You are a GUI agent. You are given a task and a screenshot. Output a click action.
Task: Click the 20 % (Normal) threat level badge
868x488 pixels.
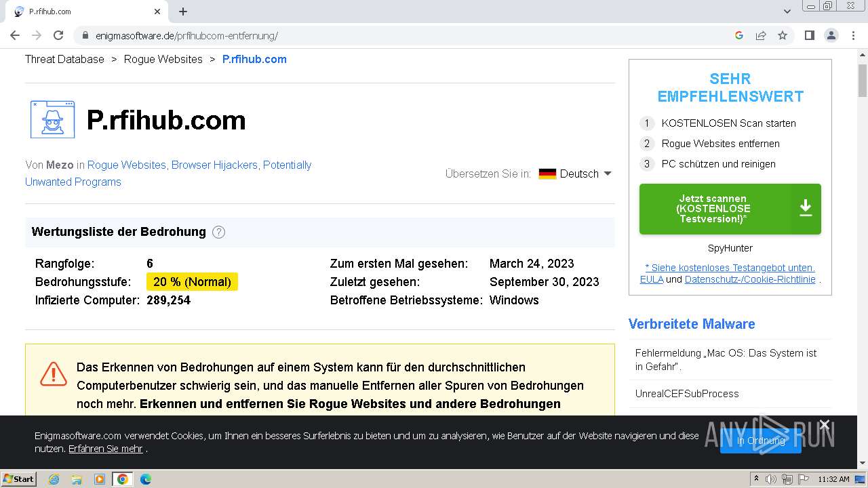pos(192,282)
